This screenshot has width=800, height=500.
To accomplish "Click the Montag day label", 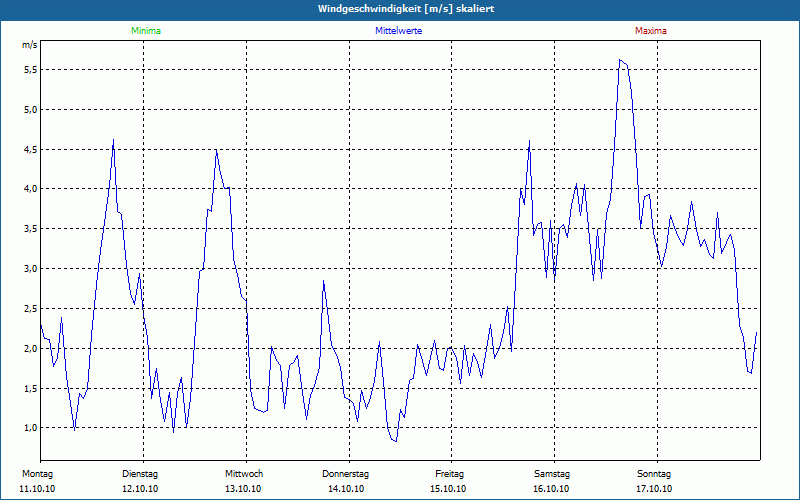I will point(37,474).
